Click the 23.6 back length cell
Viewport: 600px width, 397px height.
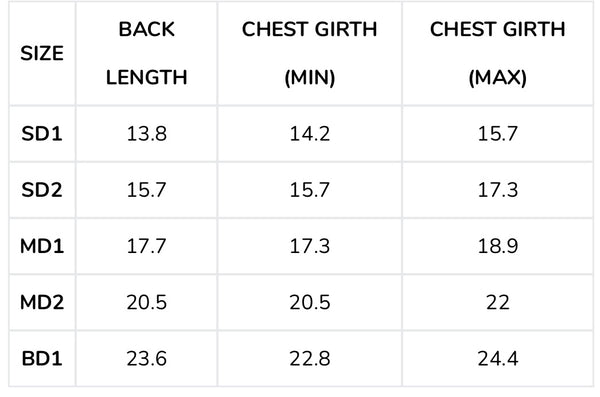[147, 359]
